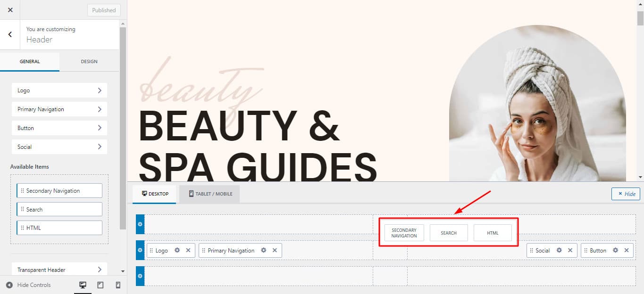Viewport: 644px width, 294px height.
Task: Remove Primary Navigation from header row
Action: (x=275, y=250)
